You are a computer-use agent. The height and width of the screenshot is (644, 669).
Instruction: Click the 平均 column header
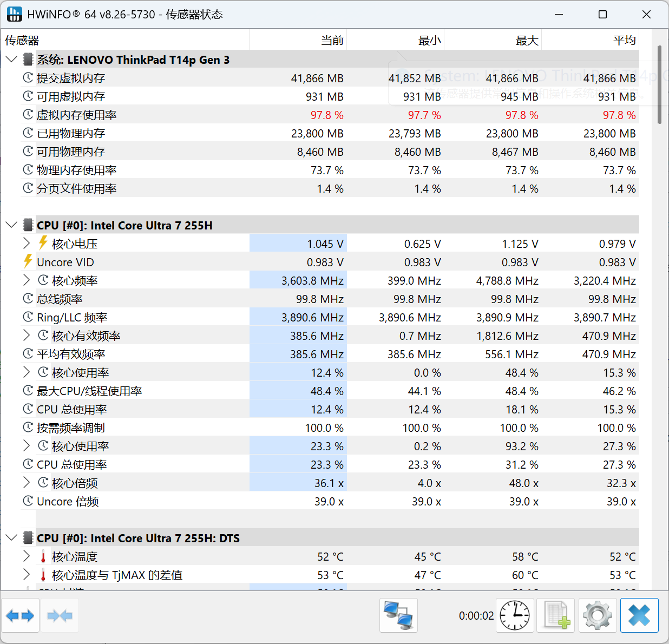point(591,41)
